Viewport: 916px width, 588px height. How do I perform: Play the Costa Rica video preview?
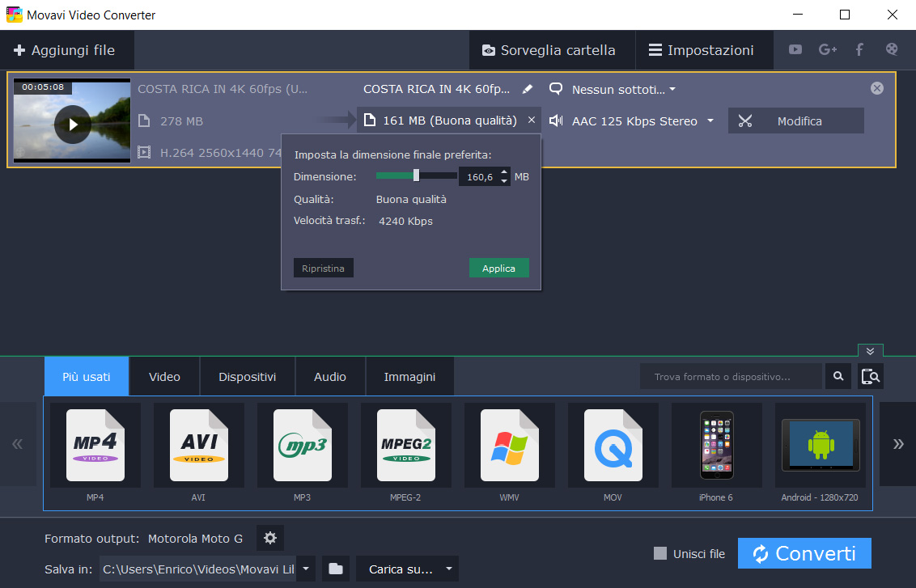point(73,124)
